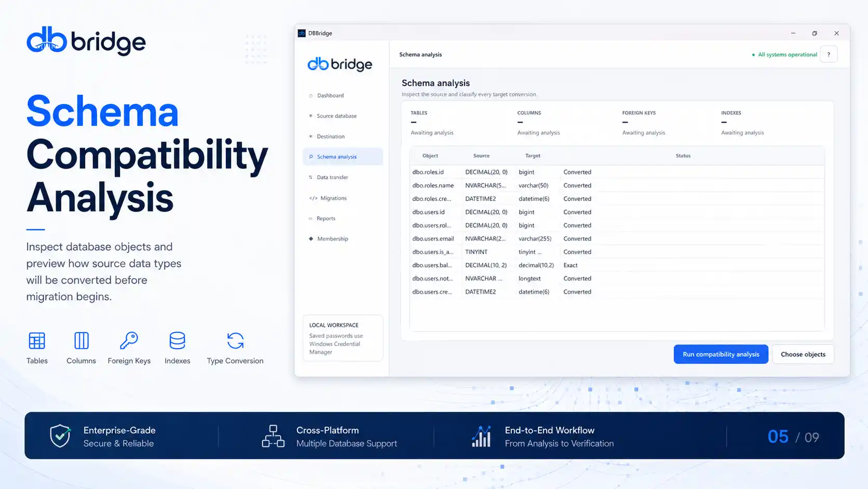Screen dimensions: 868x489
Task: Click the Membership diamond icon
Action: pyautogui.click(x=311, y=239)
